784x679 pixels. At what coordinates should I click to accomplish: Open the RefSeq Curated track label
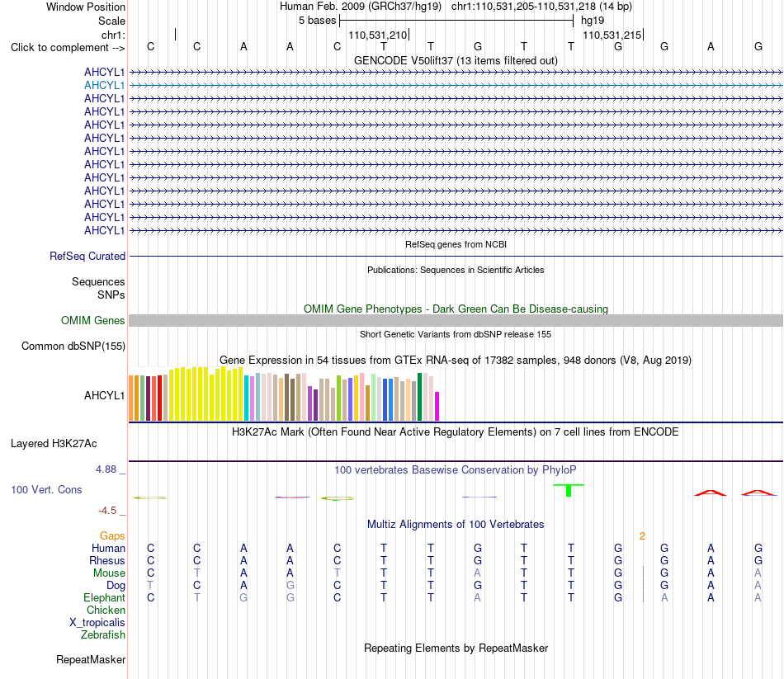[x=87, y=256]
